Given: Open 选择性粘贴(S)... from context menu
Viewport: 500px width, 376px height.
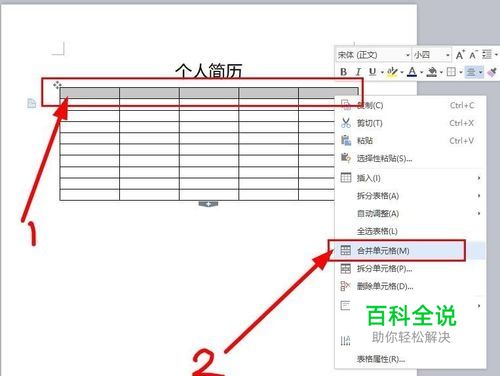Looking at the screenshot, I should (410, 158).
